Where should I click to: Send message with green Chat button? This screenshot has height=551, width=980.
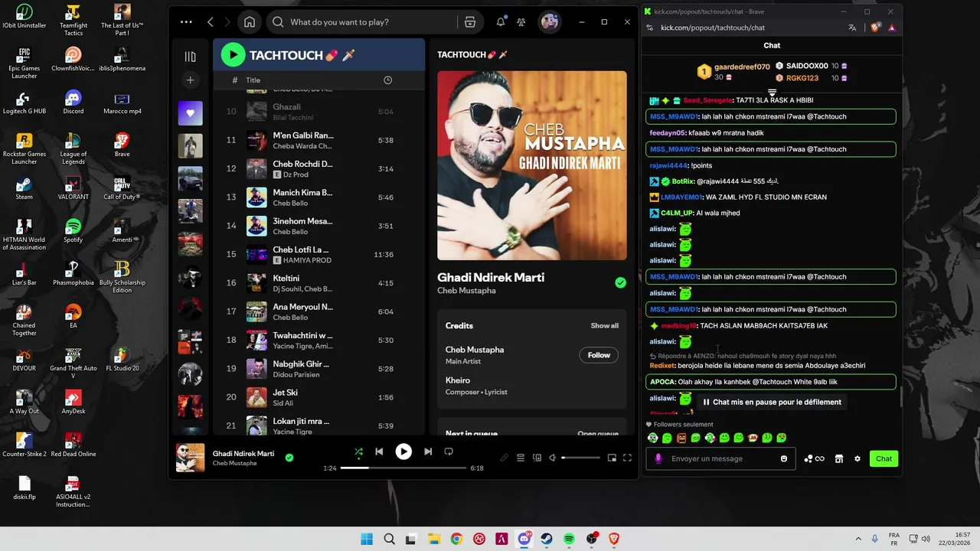(884, 458)
